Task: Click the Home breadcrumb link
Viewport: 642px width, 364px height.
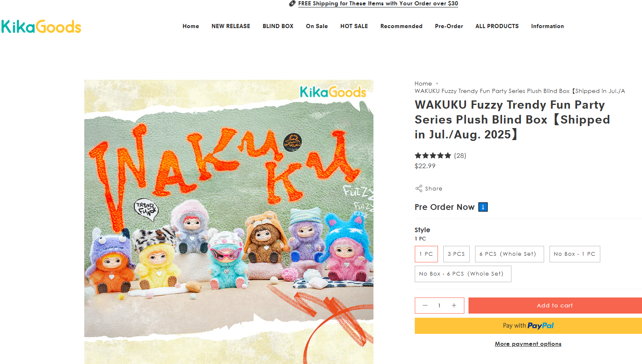Action: (x=423, y=83)
